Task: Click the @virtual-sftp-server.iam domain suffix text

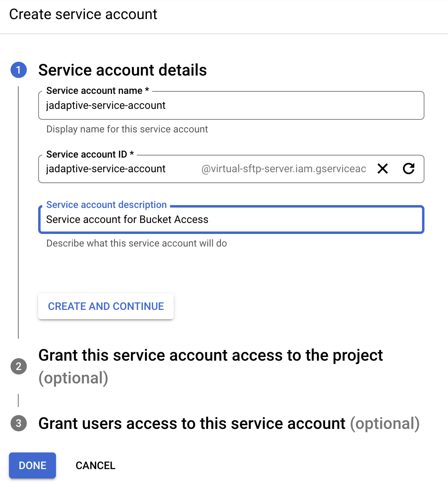Action: coord(284,169)
